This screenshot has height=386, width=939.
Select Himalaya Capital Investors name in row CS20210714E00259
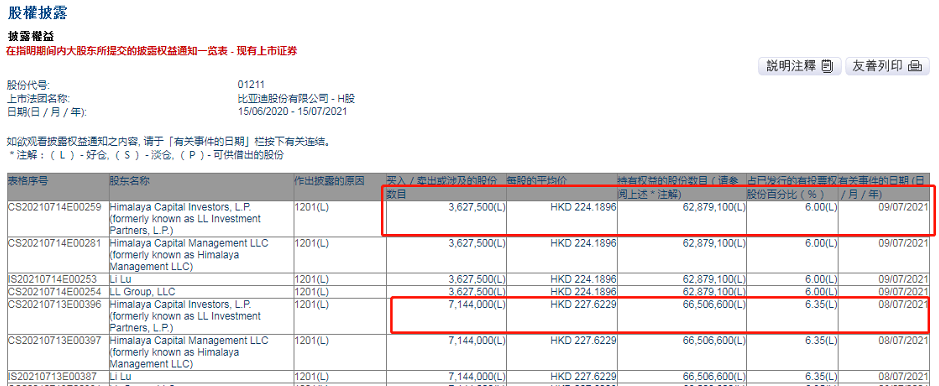click(x=185, y=218)
